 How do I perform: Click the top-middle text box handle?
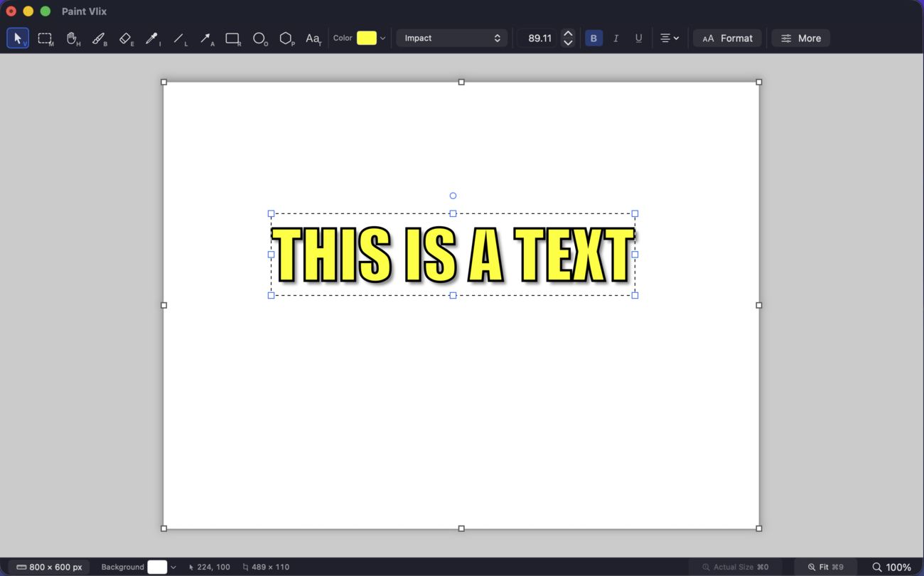click(453, 213)
